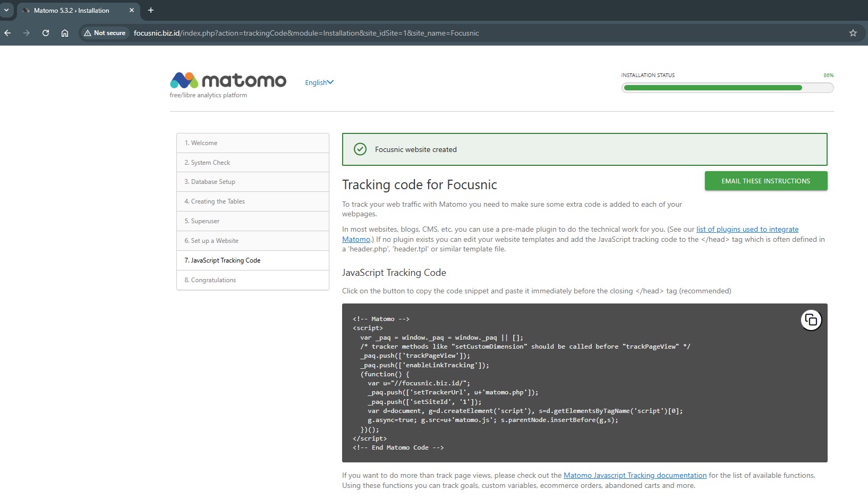Reload the browser page
Image resolution: width=868 pixels, height=498 pixels.
(46, 33)
